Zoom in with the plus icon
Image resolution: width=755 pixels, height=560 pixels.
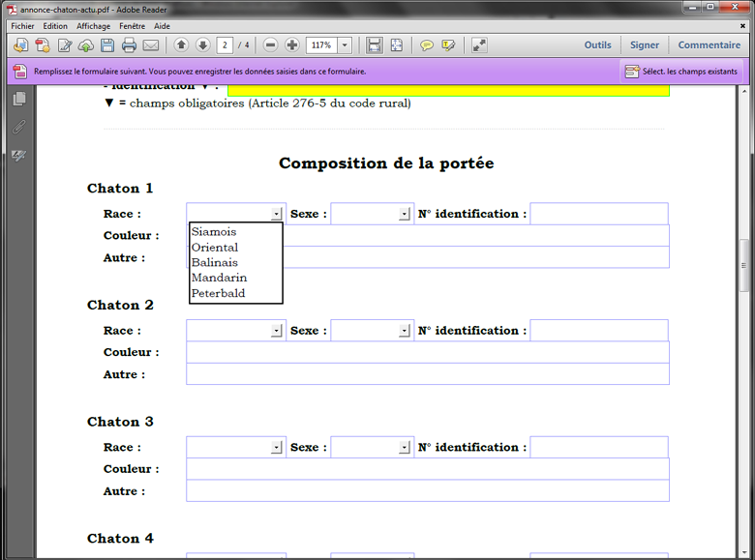(291, 45)
